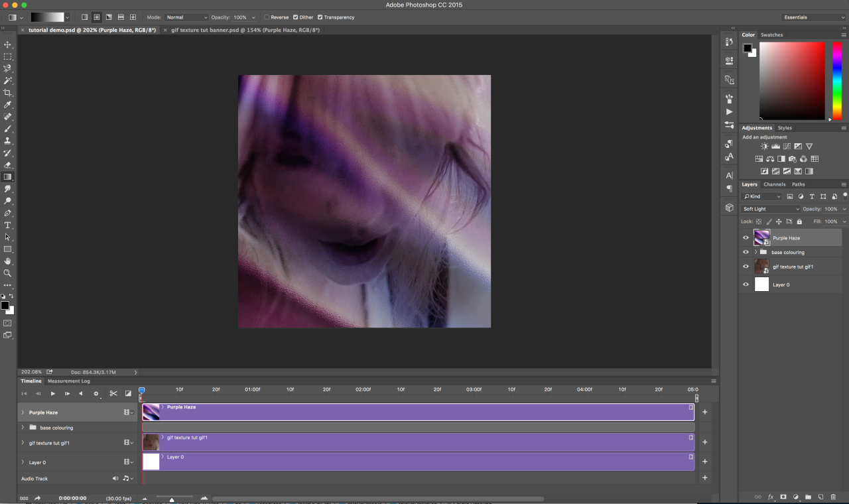Switch to the Paths tab
This screenshot has width=849, height=504.
click(x=798, y=184)
